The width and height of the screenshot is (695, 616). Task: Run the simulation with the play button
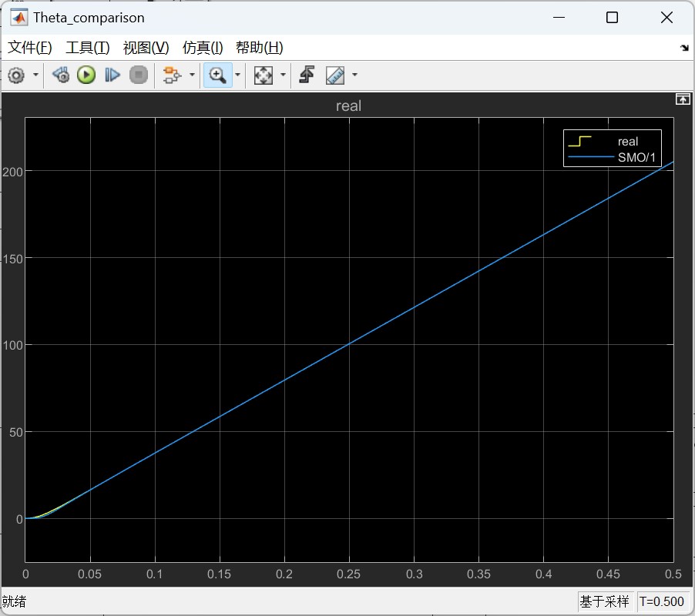click(86, 75)
